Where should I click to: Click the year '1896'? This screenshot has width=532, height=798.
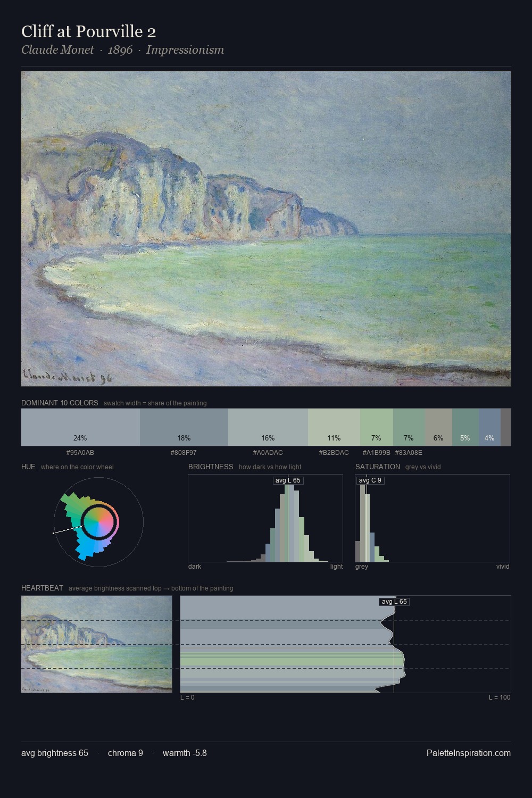coord(120,50)
